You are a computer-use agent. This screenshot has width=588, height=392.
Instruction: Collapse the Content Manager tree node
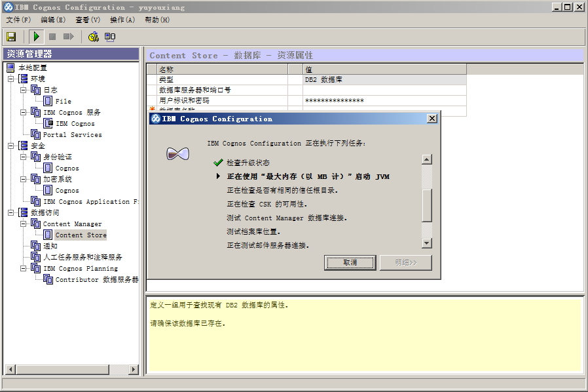[x=24, y=224]
